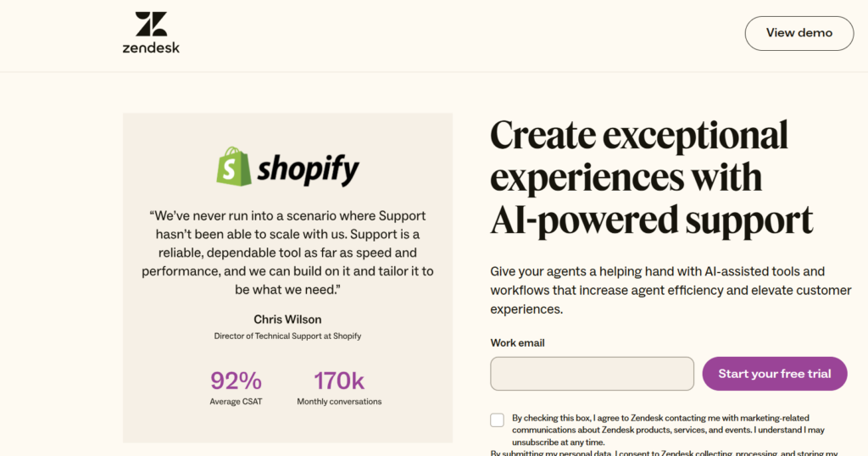Select the Monthly conversations label

[x=339, y=402]
